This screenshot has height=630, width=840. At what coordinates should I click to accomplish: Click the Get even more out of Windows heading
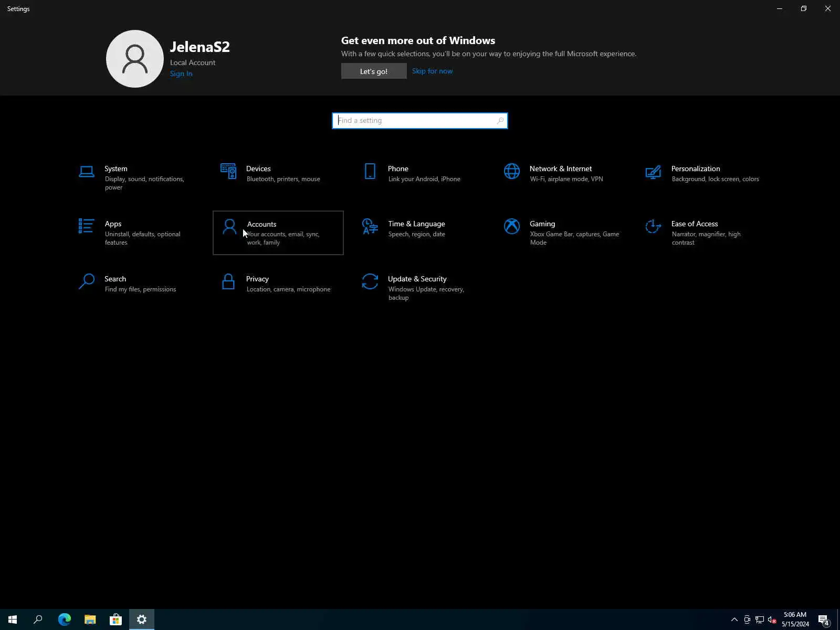(418, 40)
